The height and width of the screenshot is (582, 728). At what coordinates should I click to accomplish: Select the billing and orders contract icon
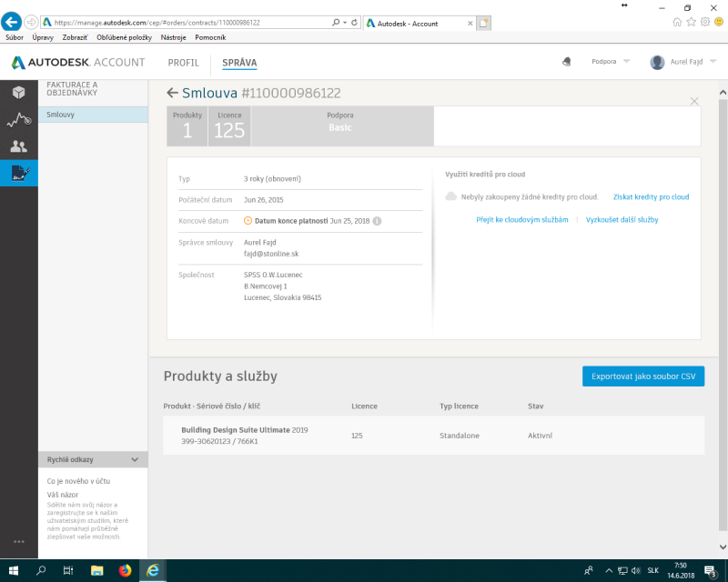[18, 173]
